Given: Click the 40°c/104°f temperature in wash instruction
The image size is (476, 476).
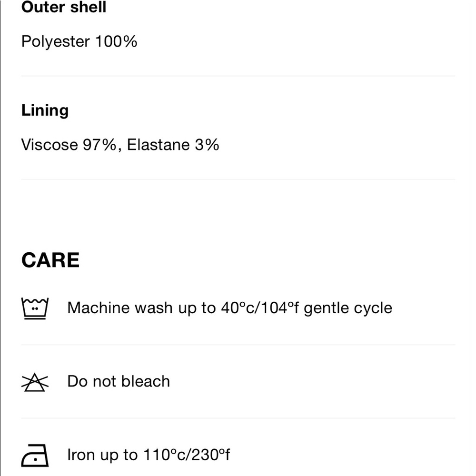Looking at the screenshot, I should 260,307.
